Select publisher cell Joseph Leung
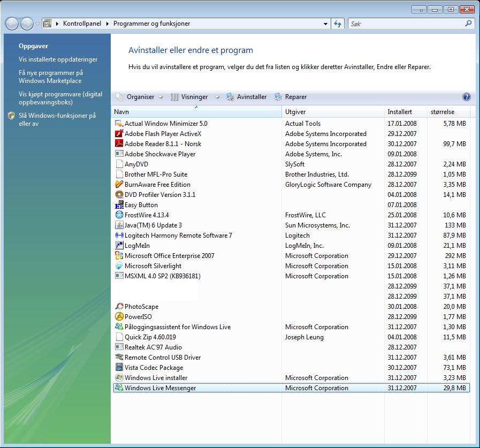480x448 pixels. coord(304,337)
